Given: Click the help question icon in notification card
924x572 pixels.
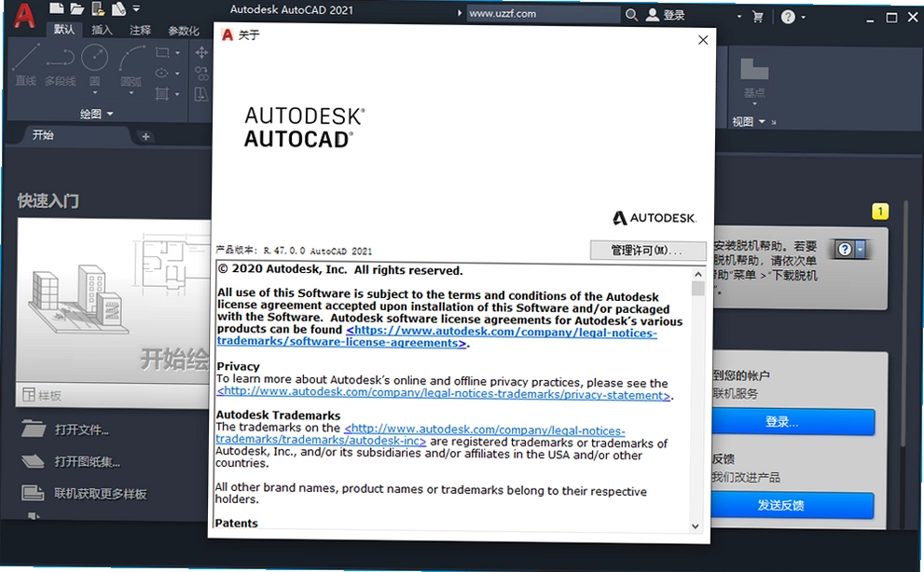Looking at the screenshot, I should click(x=845, y=249).
